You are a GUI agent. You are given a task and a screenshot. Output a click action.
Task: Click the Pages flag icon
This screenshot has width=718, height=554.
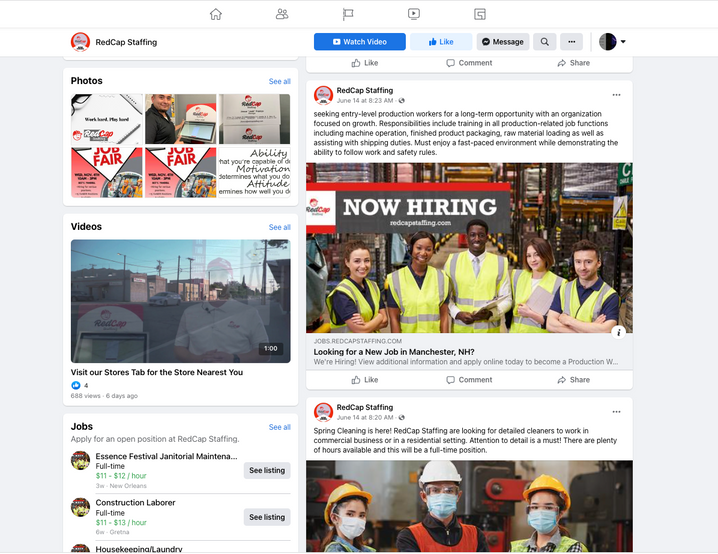[348, 14]
